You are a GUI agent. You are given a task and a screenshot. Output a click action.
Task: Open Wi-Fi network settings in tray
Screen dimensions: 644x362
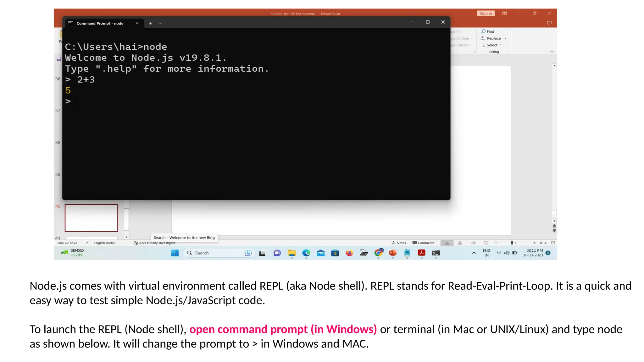tap(499, 253)
